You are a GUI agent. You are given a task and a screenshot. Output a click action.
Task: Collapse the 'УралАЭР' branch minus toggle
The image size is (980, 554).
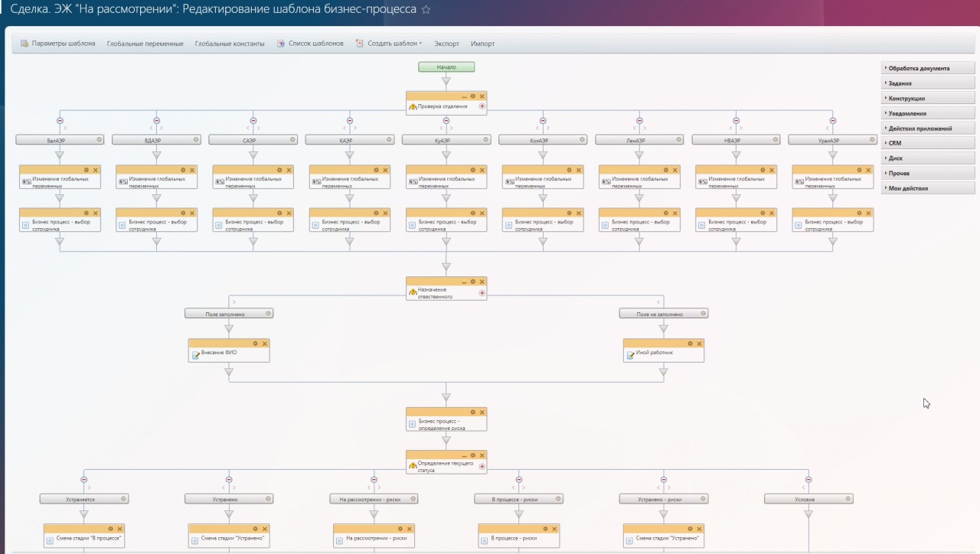click(833, 120)
